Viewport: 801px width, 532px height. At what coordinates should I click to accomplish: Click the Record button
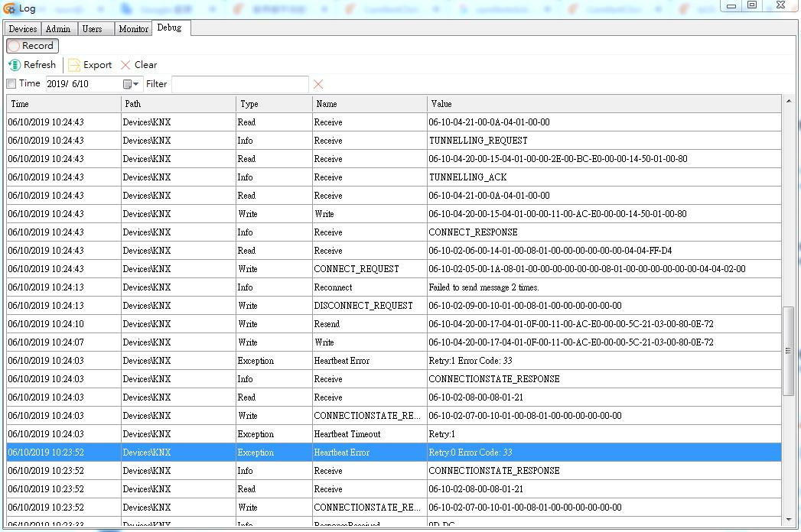tap(32, 46)
